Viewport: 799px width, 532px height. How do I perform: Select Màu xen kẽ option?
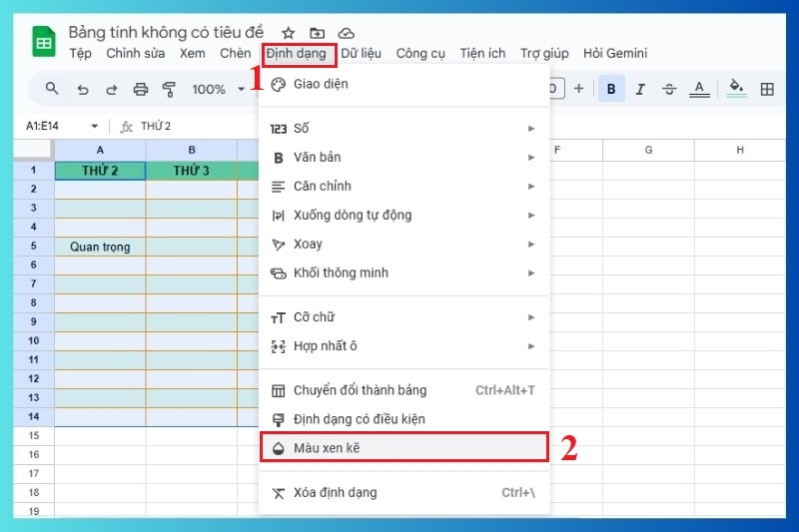coord(404,448)
